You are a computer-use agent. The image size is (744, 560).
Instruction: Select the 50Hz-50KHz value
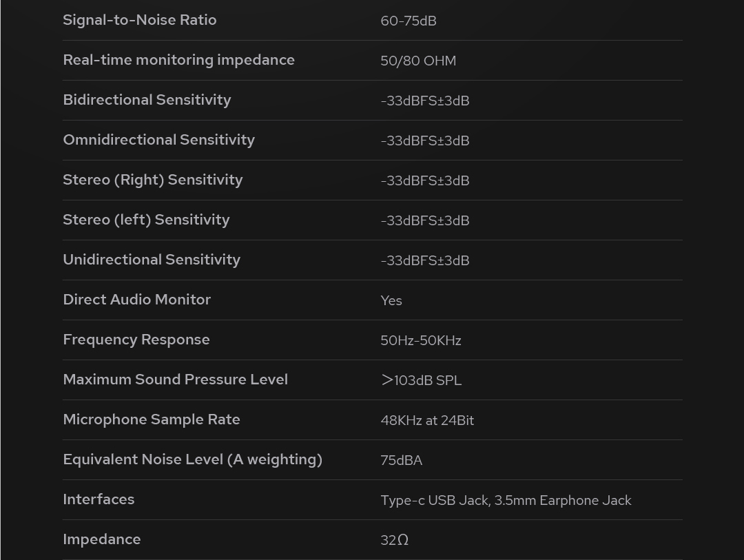420,340
